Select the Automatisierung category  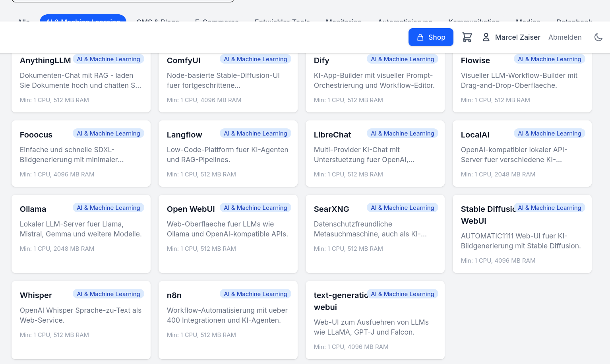405,22
